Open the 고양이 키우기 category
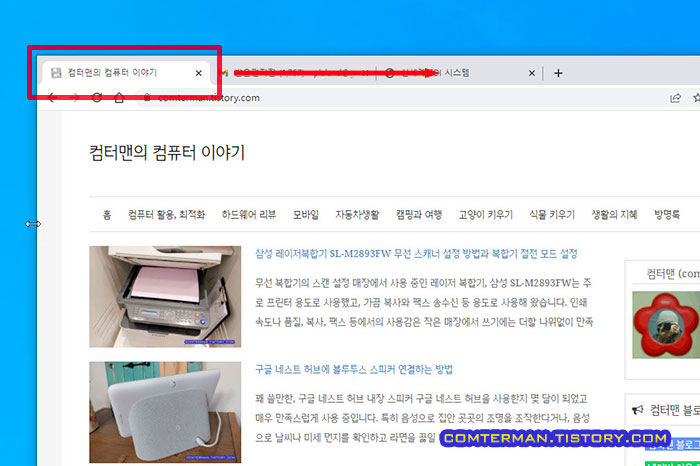 click(x=486, y=215)
